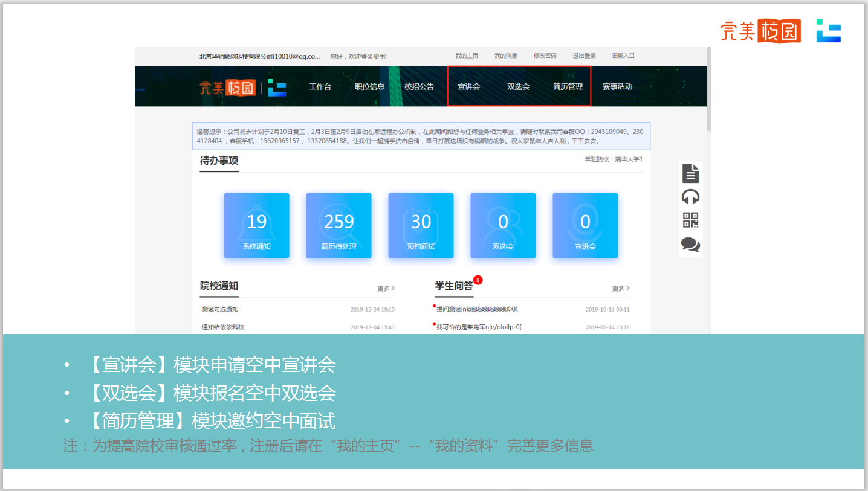Open the 预约面试 tile showing 30

click(421, 226)
